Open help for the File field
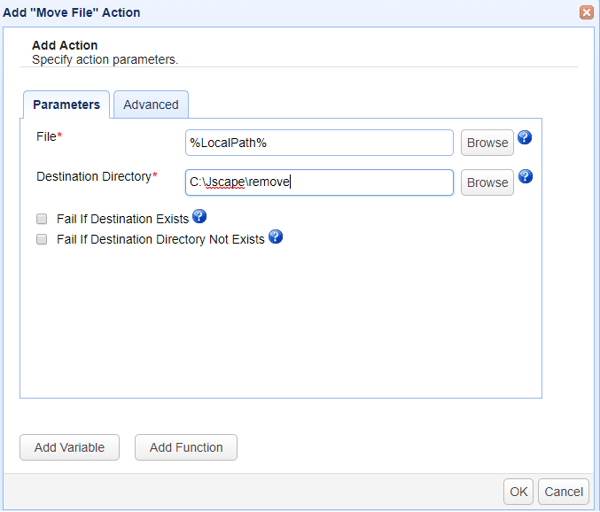The image size is (600, 512). 524,138
